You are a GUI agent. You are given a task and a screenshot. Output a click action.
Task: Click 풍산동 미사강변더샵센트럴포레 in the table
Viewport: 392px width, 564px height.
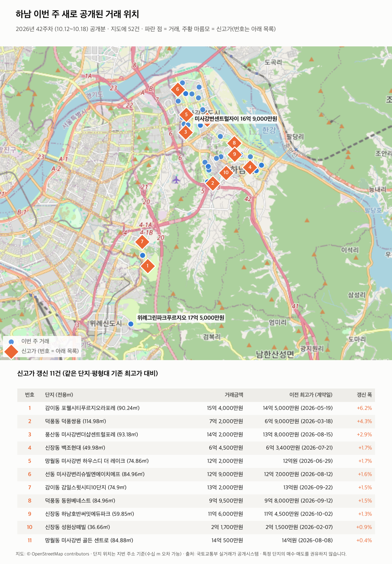point(91,435)
